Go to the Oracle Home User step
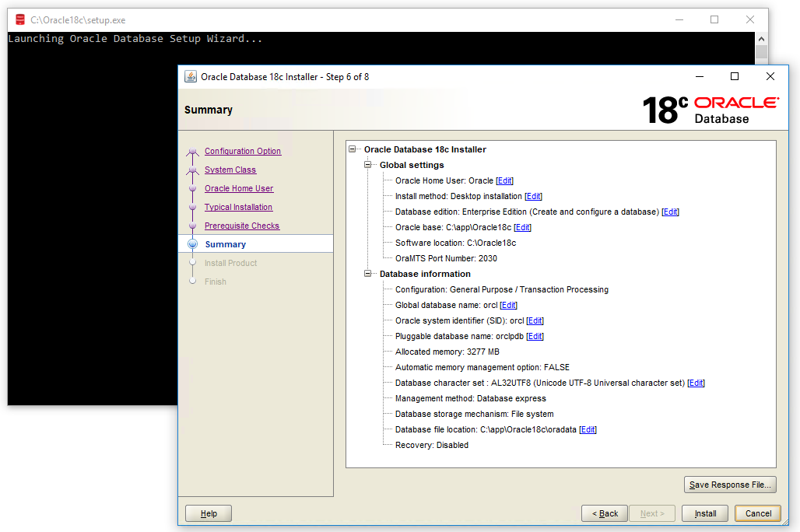The image size is (800, 532). (x=239, y=188)
